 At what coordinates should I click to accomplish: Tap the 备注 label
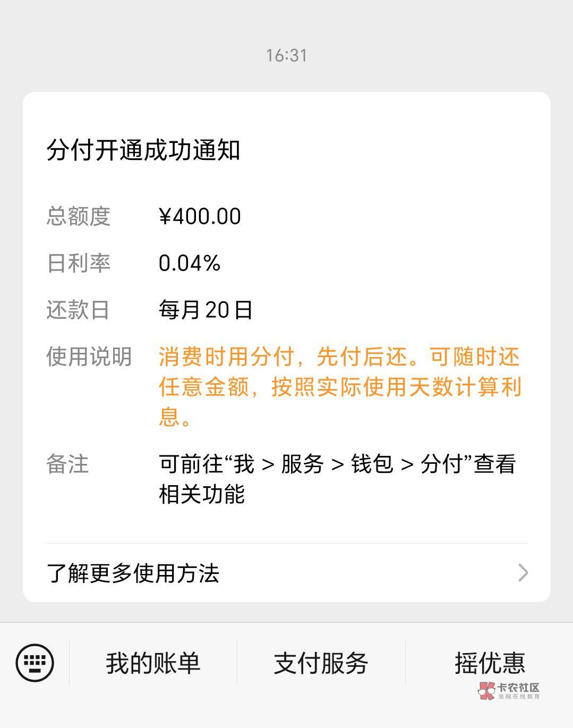pyautogui.click(x=67, y=464)
